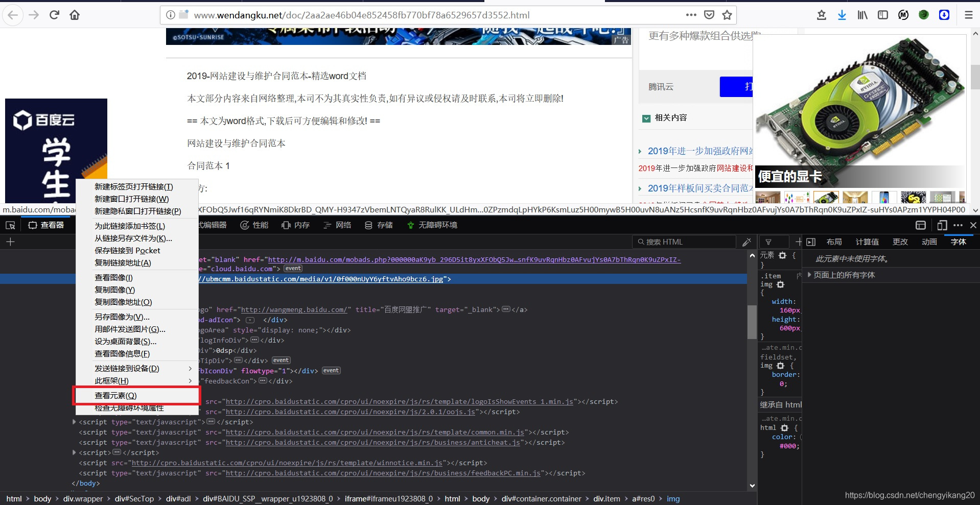This screenshot has width=980, height=505.
Task: Open DevTools more options menu
Action: coord(958,225)
